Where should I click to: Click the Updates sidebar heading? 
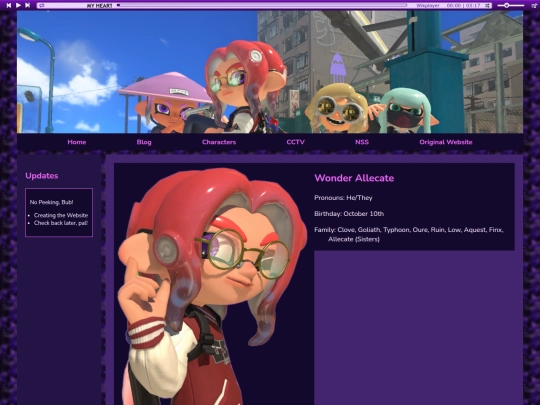tap(42, 176)
